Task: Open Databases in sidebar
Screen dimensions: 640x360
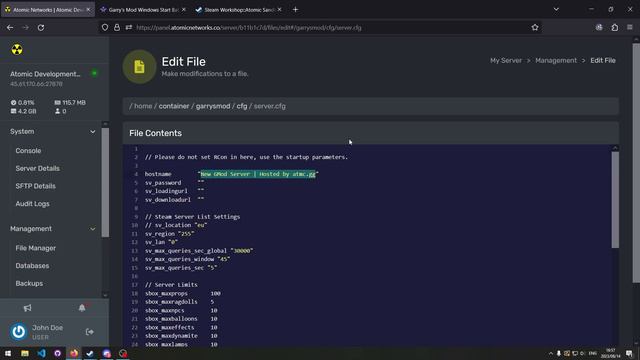Action: click(32, 266)
